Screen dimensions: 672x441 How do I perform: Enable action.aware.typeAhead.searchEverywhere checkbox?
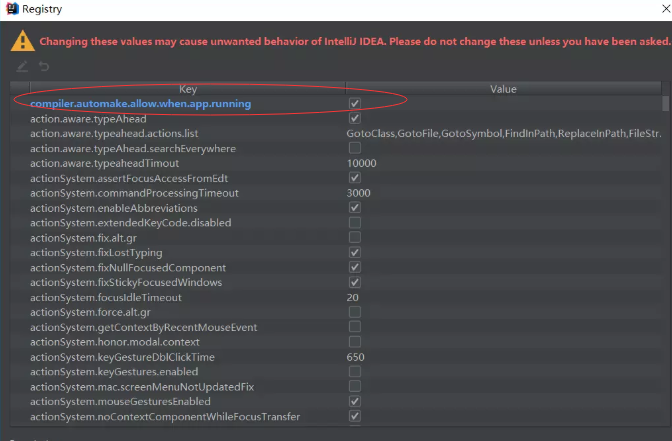coord(354,148)
